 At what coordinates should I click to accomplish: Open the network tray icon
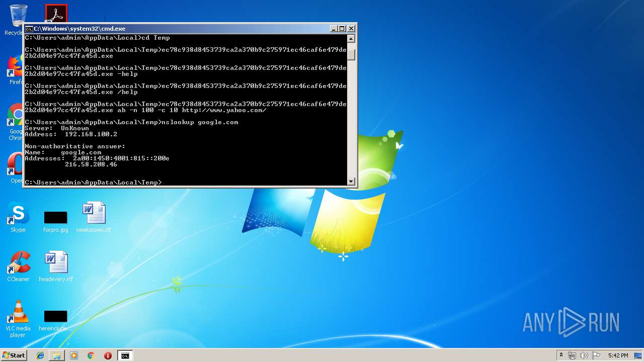click(572, 355)
